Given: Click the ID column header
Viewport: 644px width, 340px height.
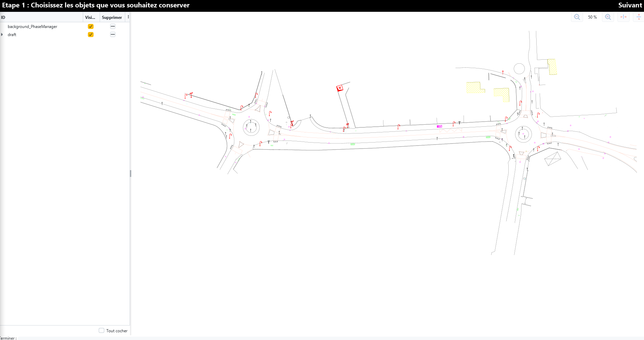Looking at the screenshot, I should click(40, 17).
